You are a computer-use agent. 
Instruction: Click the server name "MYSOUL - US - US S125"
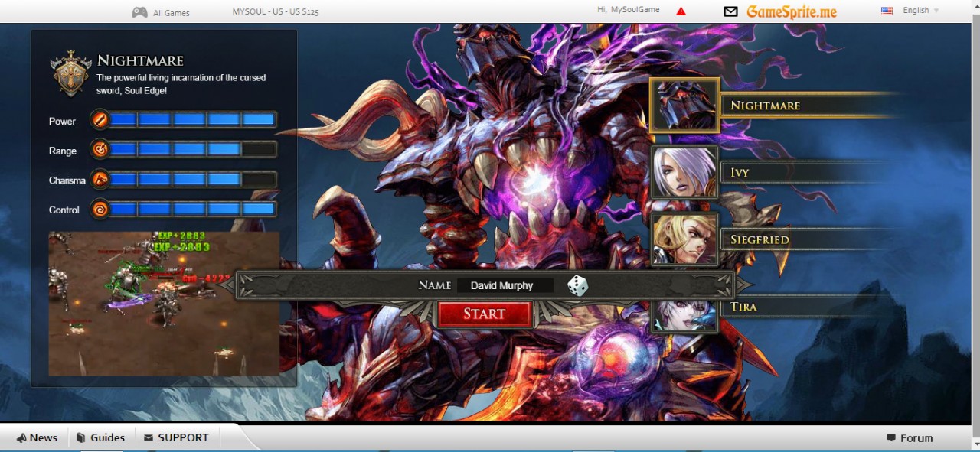(276, 11)
